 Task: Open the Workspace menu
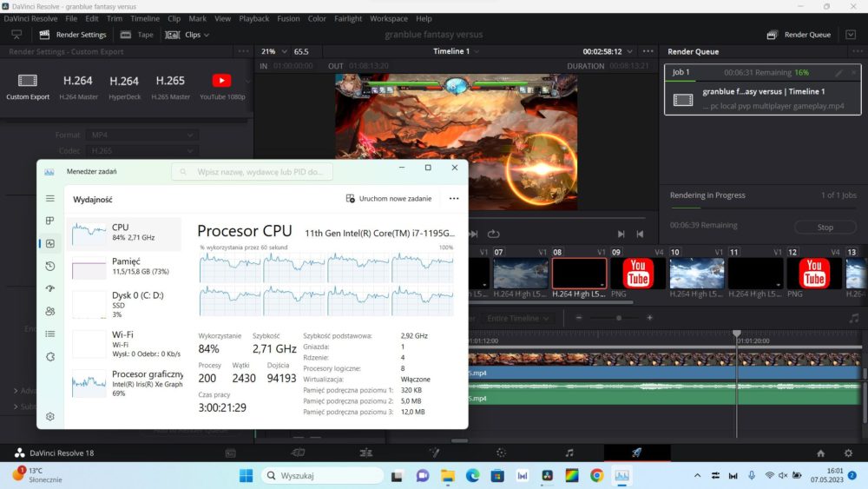tap(389, 18)
